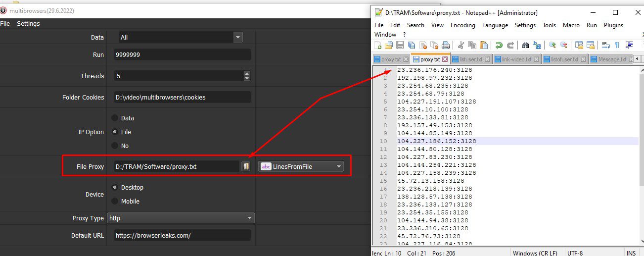The width and height of the screenshot is (644, 256).
Task: Click the Run input field with 9999999
Action: coord(183,55)
